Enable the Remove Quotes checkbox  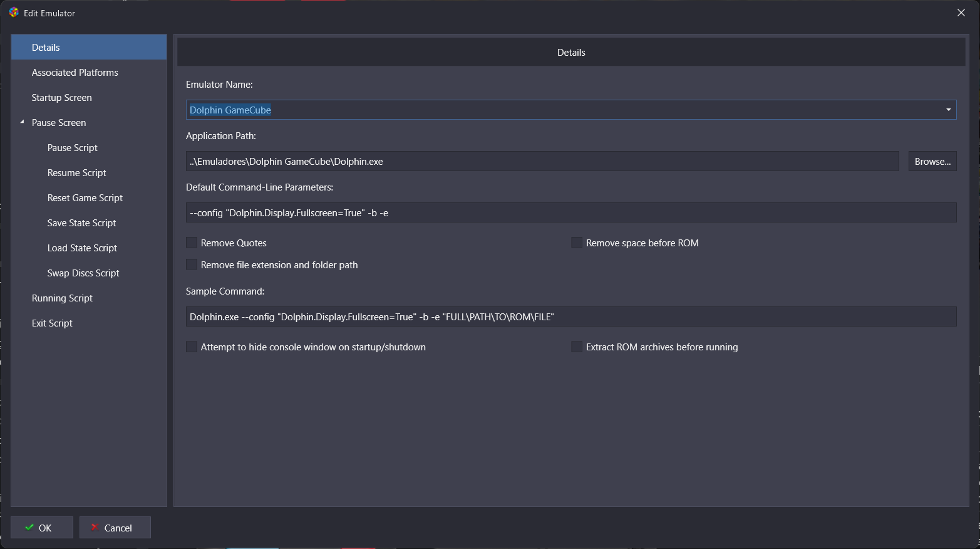tap(192, 243)
